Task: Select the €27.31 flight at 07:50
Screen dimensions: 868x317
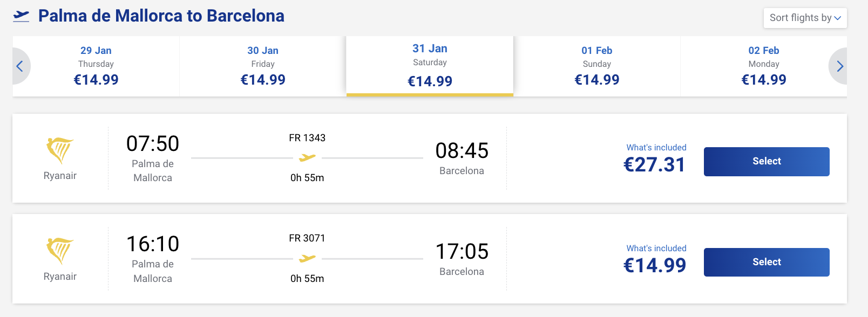Action: coord(767,161)
